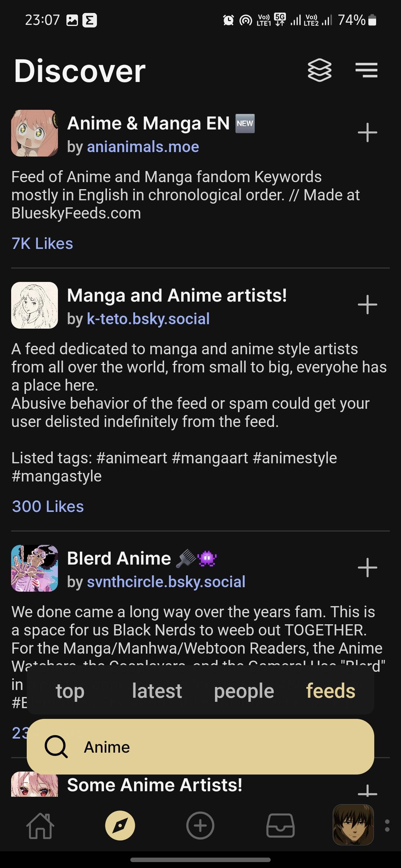The image size is (401, 868).
Task: Open the feeds stack icon in header
Action: pyautogui.click(x=319, y=70)
